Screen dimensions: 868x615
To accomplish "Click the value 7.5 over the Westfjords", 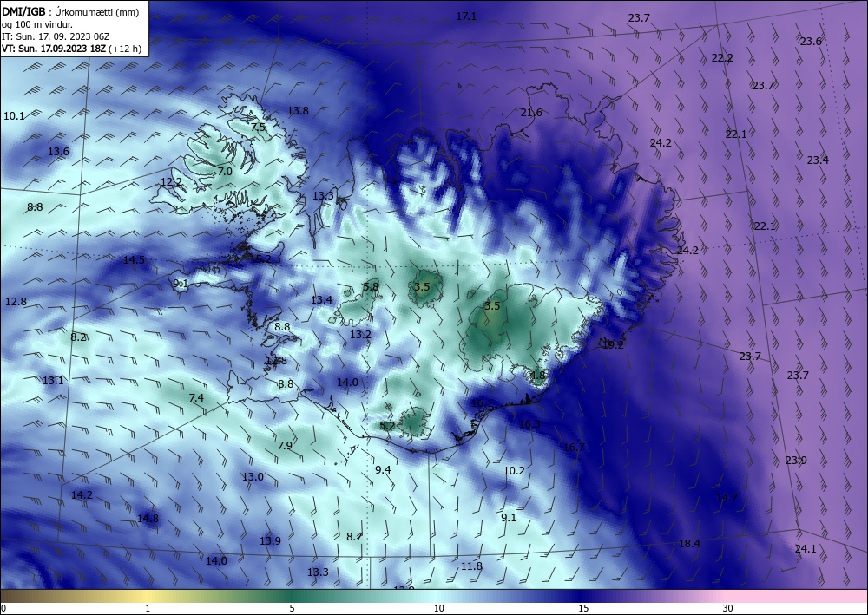I will pyautogui.click(x=258, y=127).
